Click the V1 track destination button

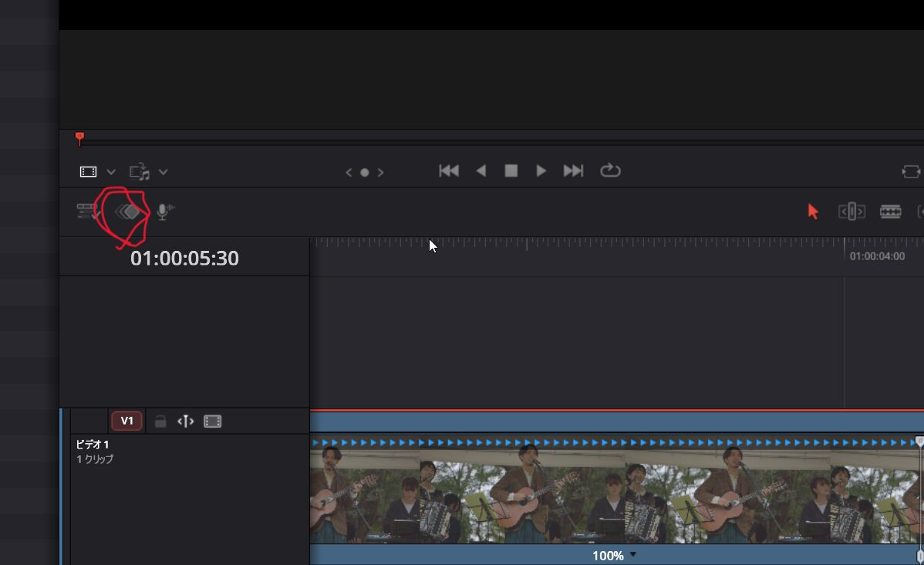[x=126, y=421]
